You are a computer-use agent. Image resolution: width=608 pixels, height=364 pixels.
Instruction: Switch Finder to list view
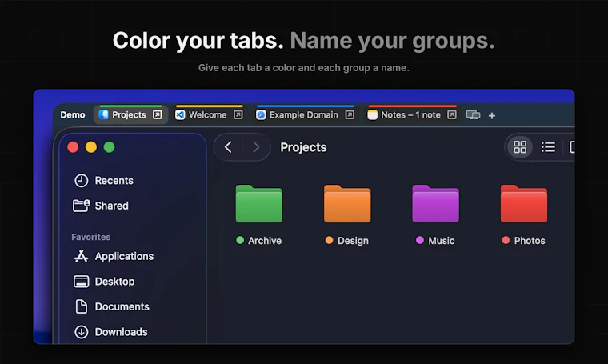tap(548, 147)
